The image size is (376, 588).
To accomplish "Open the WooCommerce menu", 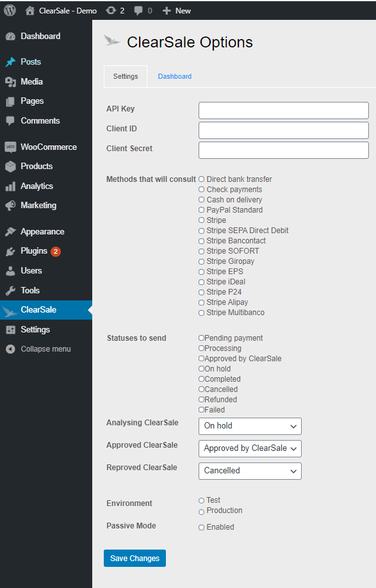I will pyautogui.click(x=49, y=147).
